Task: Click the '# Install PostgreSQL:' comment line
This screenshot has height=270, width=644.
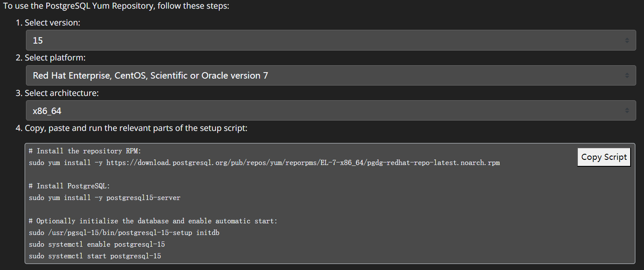Action: [70, 186]
